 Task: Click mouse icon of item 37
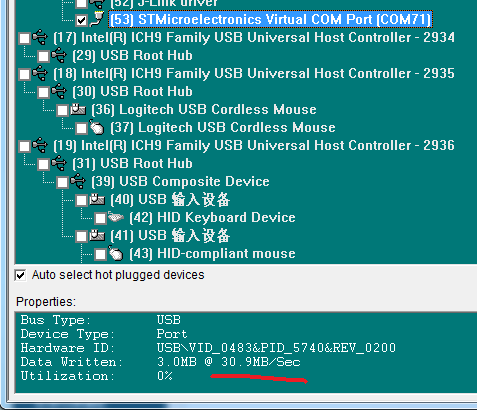click(x=97, y=127)
